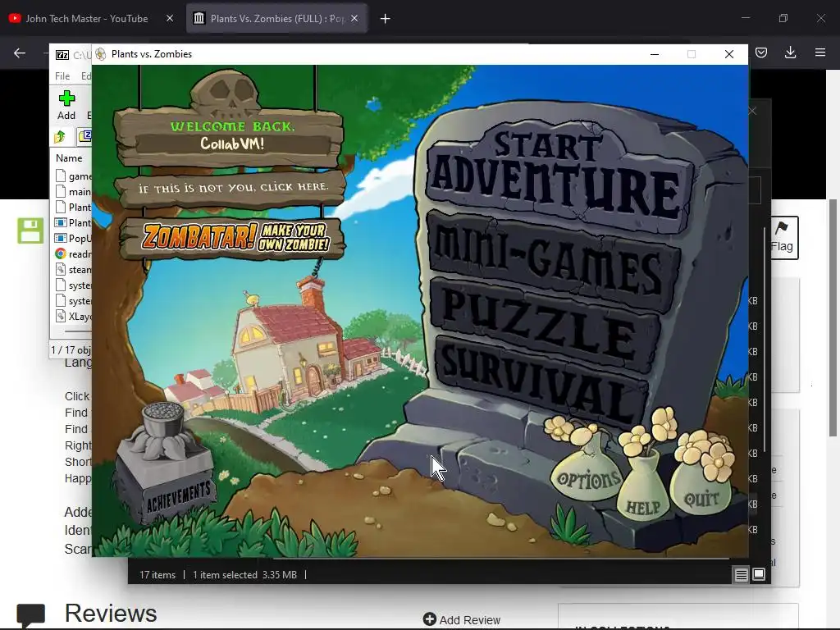Screen dimensions: 840x630
Task: Switch File Explorer to details view icon
Action: coord(741,575)
